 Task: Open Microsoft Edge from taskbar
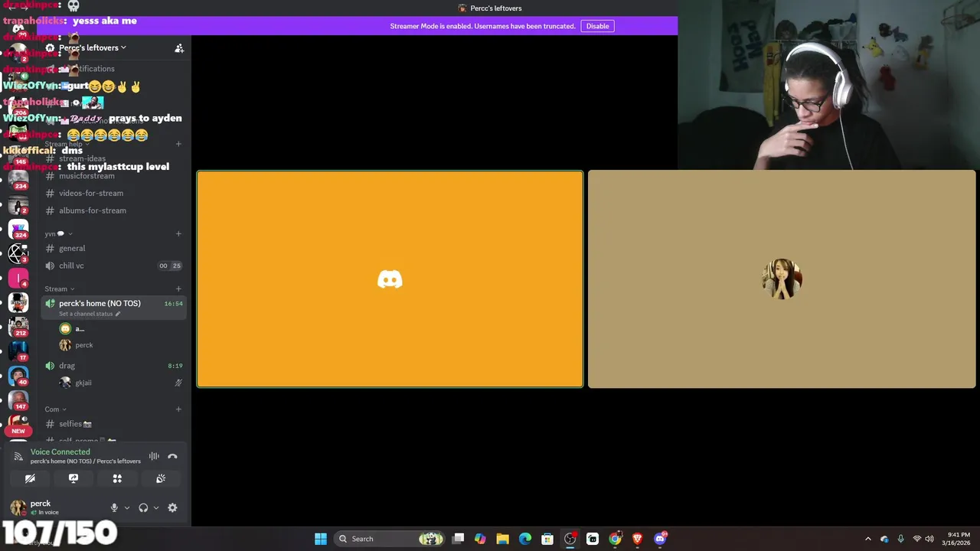click(x=525, y=539)
